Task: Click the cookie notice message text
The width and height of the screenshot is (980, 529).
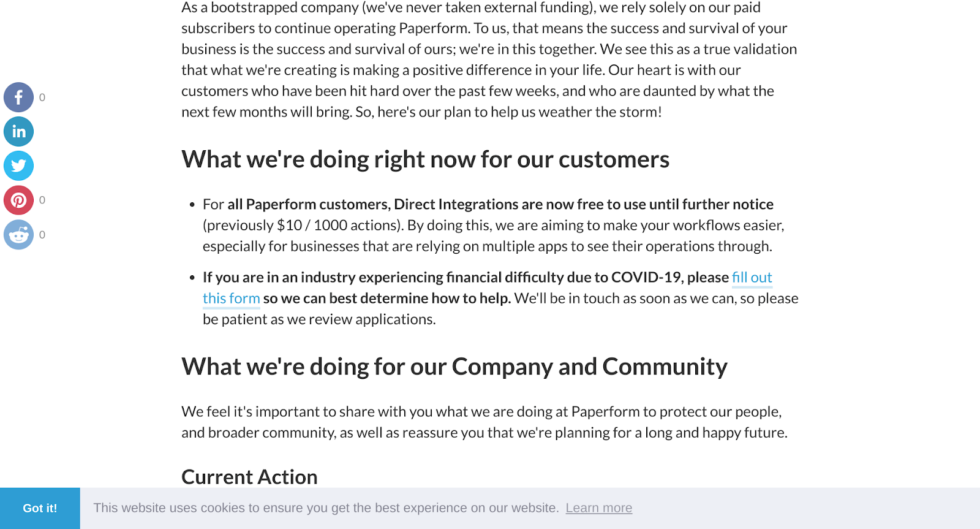Action: point(326,508)
